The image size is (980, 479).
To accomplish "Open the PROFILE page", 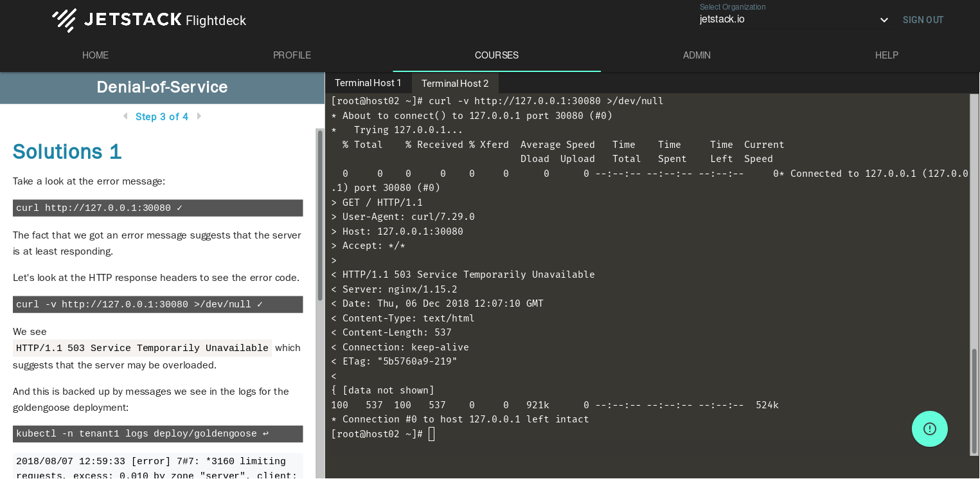I will [x=292, y=55].
